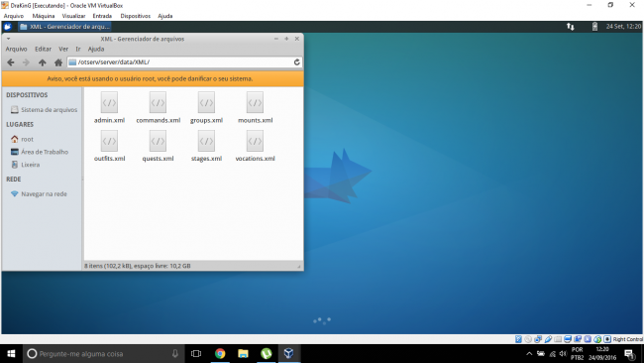Click the Cortana search box
Image resolution: width=644 pixels, height=363 pixels.
pos(103,353)
